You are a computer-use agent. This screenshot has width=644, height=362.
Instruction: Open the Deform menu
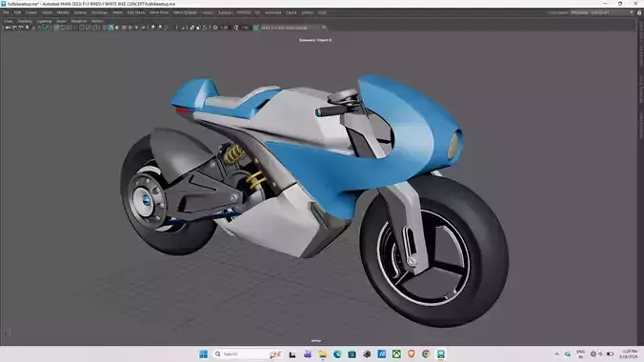(x=244, y=12)
